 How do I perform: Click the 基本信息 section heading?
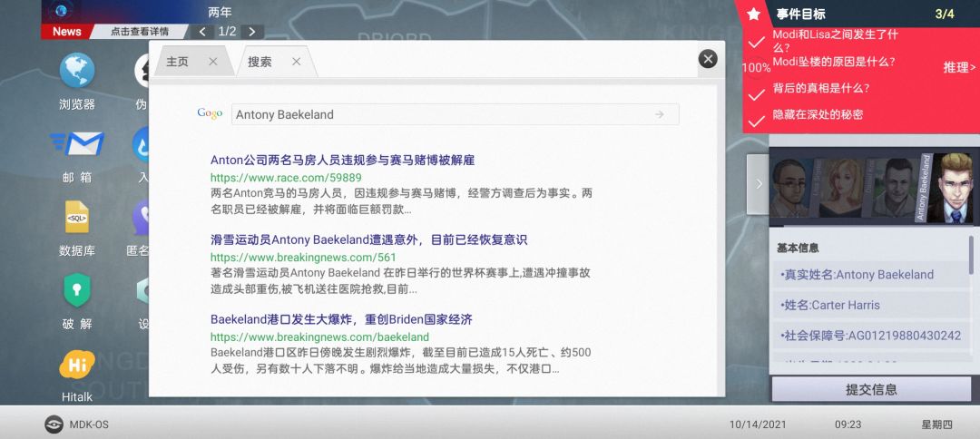click(x=798, y=248)
